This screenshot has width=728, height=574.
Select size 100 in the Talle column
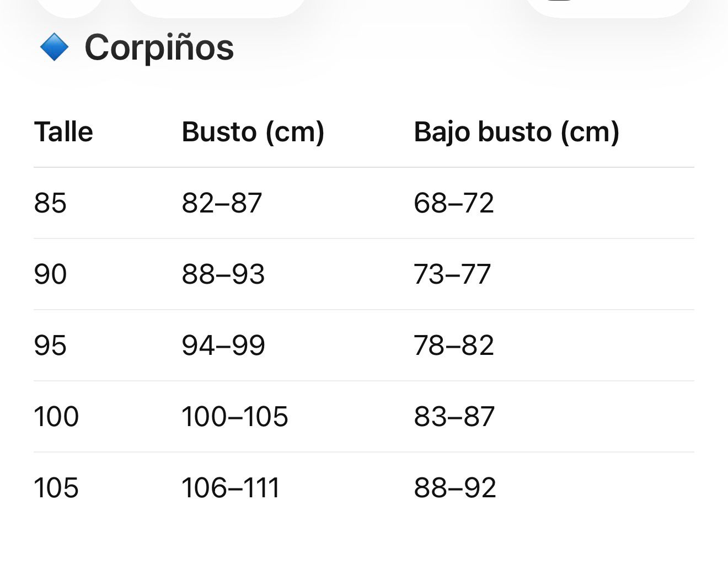(56, 417)
